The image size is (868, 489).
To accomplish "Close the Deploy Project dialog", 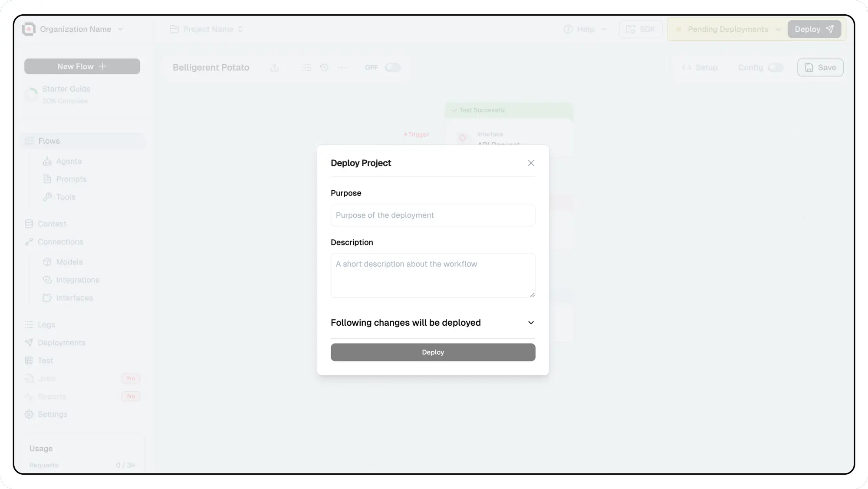I will click(531, 163).
